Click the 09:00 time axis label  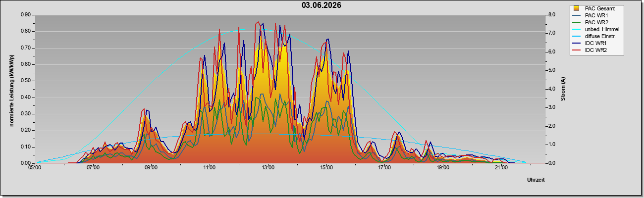click(151, 168)
